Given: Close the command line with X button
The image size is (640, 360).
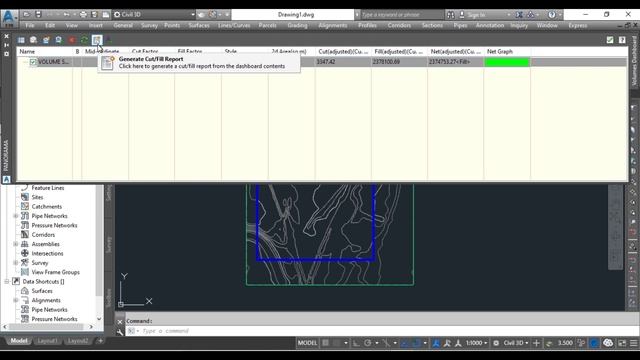Looking at the screenshot, I should point(120,322).
